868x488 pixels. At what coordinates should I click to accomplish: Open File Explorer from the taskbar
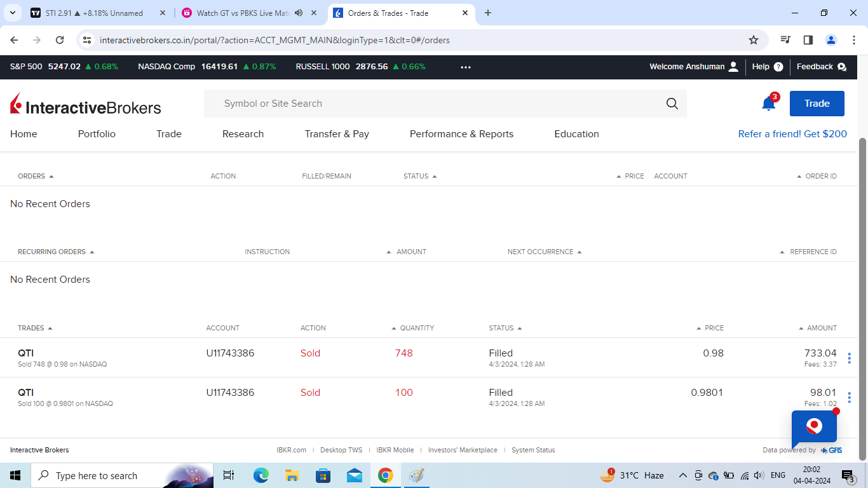292,475
